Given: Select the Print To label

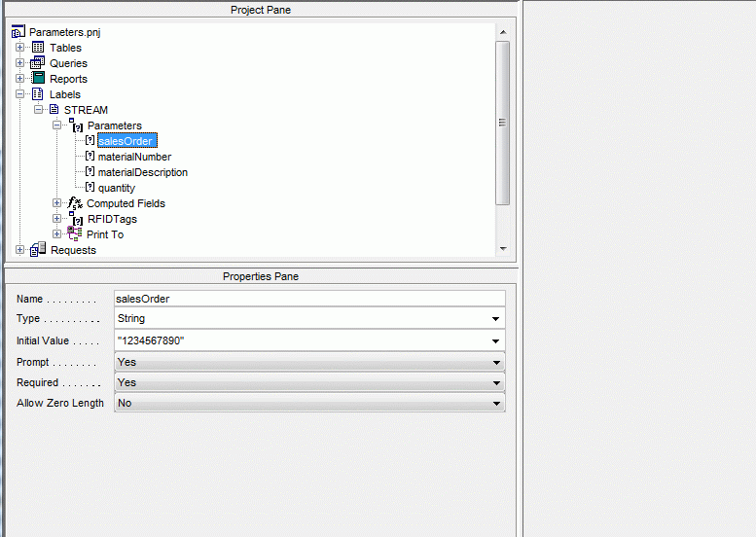Looking at the screenshot, I should coord(105,234).
